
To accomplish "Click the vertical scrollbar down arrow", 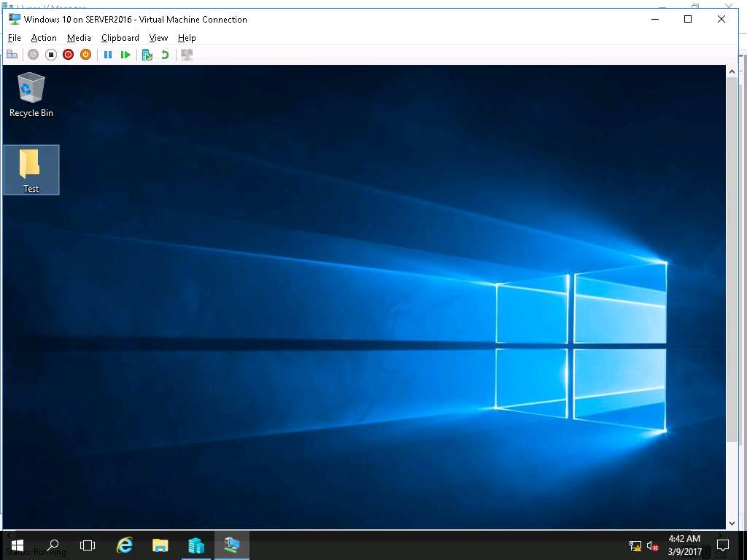I will [732, 524].
